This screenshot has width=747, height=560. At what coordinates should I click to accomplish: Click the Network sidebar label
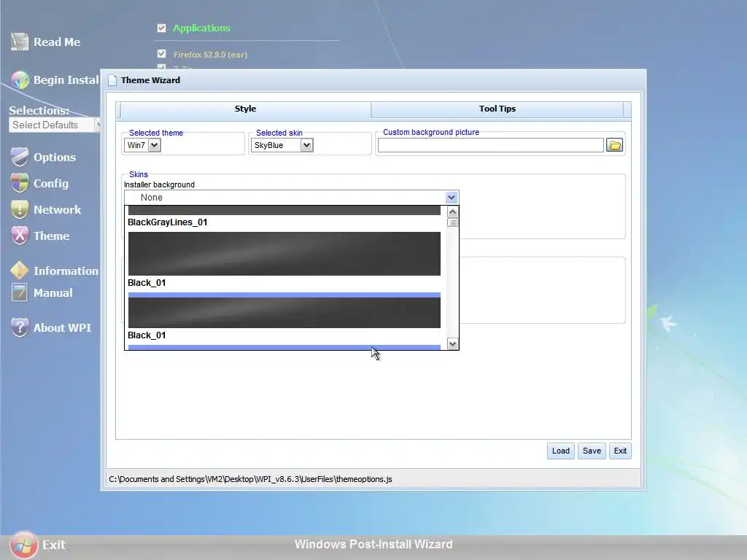click(57, 209)
